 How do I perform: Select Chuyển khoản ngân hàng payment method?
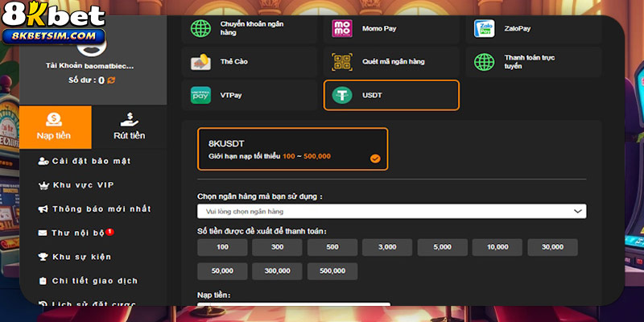250,29
